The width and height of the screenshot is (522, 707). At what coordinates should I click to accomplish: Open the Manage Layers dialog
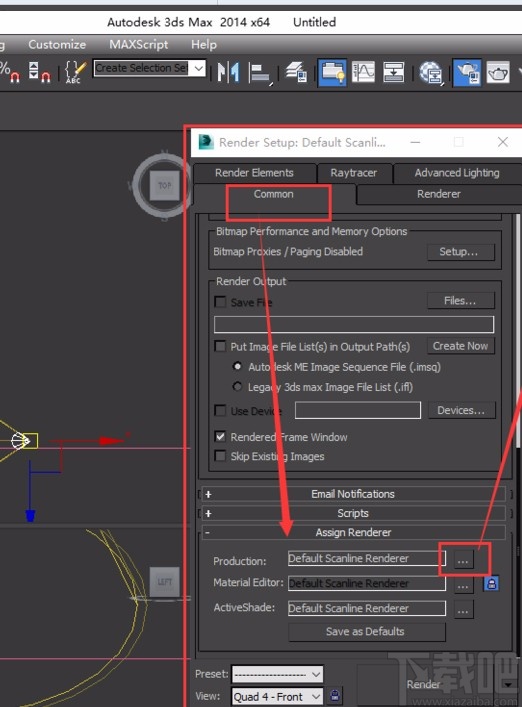[x=296, y=72]
